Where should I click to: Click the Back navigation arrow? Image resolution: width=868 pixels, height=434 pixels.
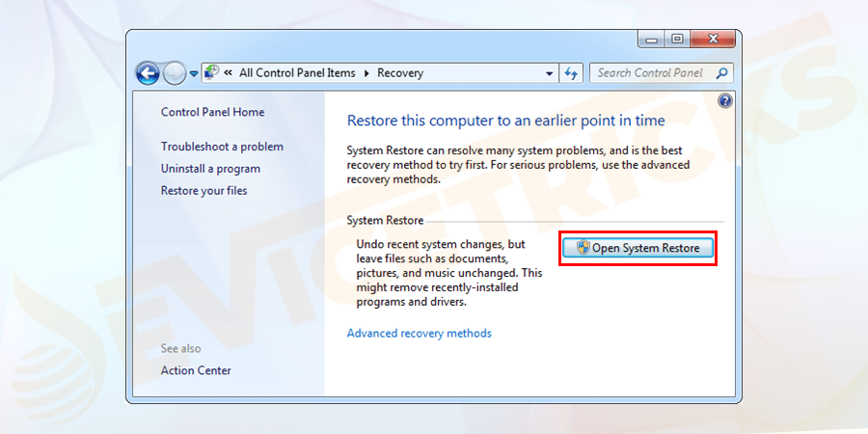149,73
